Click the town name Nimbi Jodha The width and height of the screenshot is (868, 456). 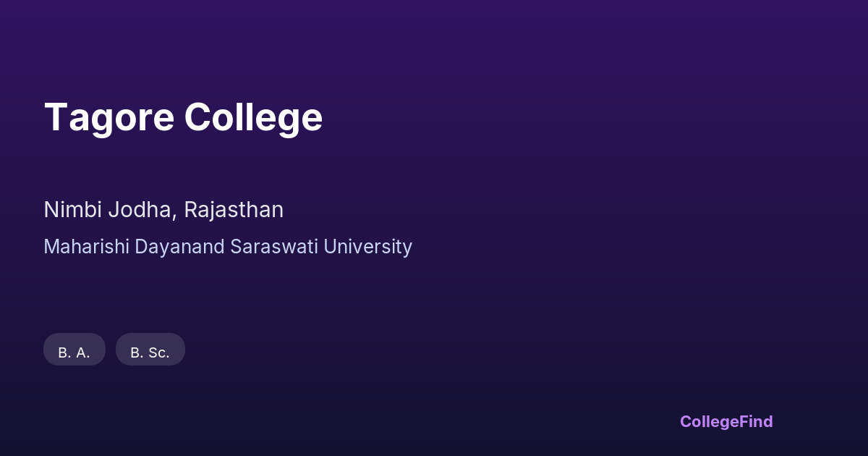(108, 210)
